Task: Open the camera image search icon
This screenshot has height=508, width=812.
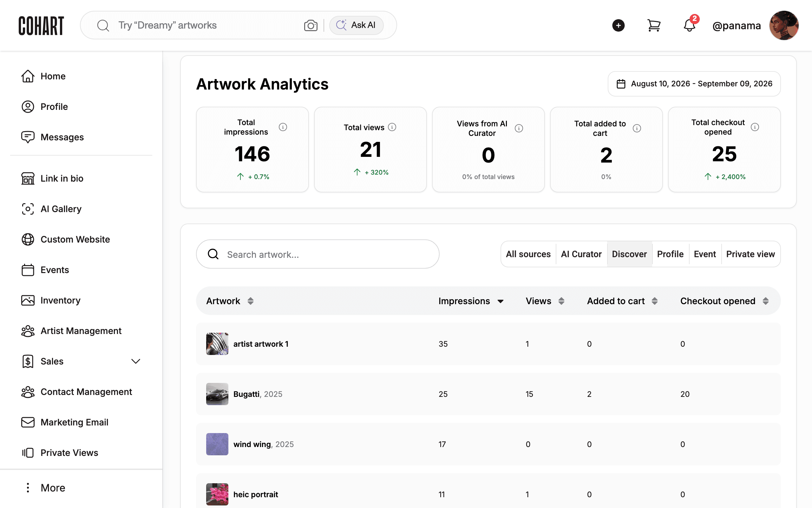Action: click(x=311, y=25)
